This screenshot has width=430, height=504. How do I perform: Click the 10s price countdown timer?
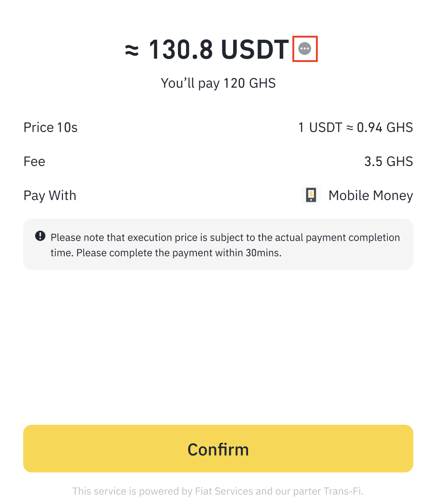pyautogui.click(x=67, y=128)
